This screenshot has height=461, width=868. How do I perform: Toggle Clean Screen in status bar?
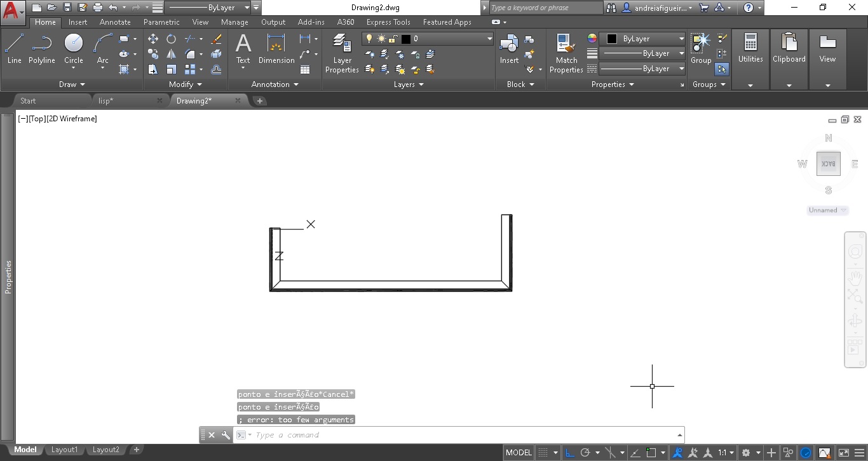844,453
